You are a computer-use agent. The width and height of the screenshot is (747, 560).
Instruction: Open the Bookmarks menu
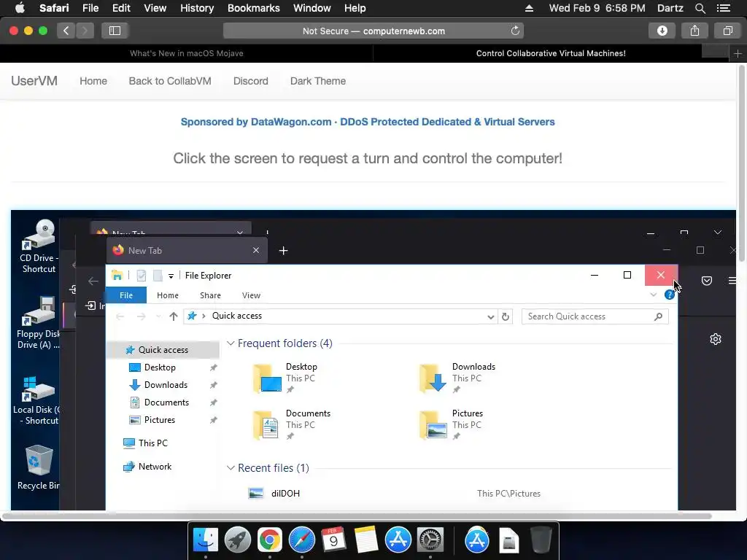tap(253, 8)
